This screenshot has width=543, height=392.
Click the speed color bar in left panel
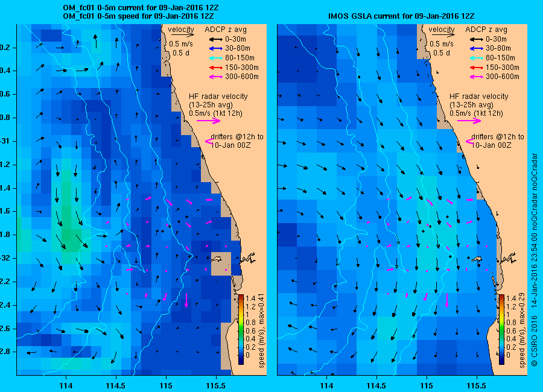(x=241, y=329)
